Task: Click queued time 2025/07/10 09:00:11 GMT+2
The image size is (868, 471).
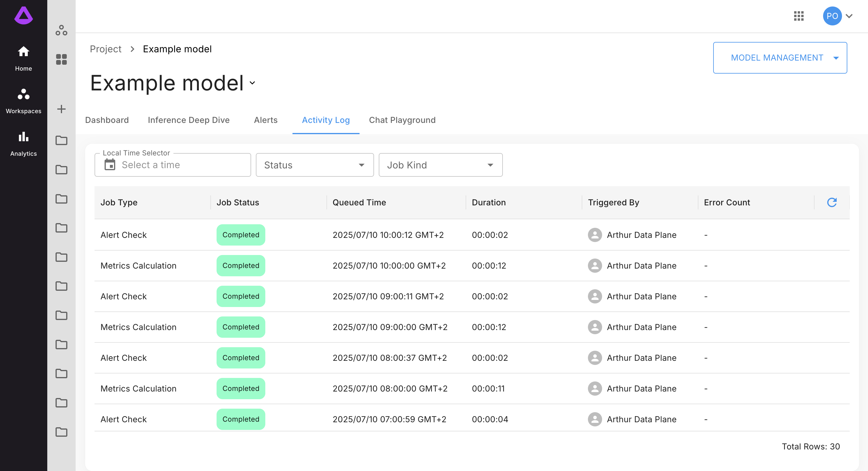Action: point(388,296)
